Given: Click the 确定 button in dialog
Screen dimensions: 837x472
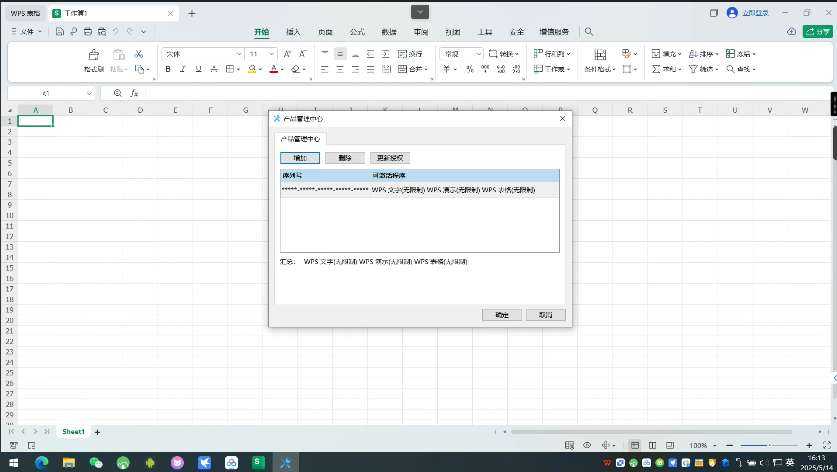Looking at the screenshot, I should (501, 315).
